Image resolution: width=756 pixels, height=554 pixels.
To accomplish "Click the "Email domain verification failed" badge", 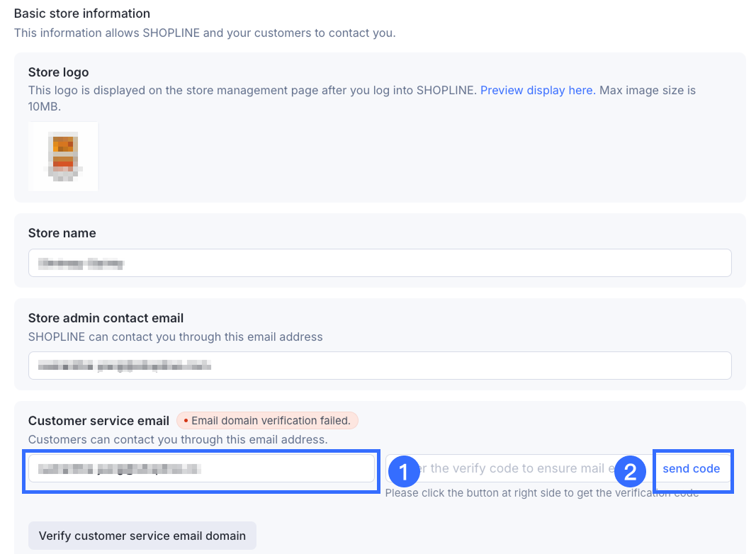I will point(268,421).
